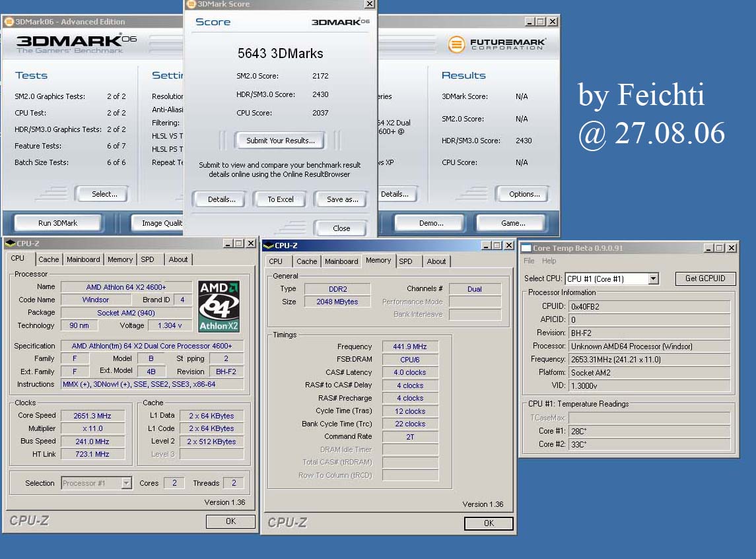Switch to the CPU tab in the CPU-Z window showing Timings
This screenshot has width=756, height=559.
(276, 261)
